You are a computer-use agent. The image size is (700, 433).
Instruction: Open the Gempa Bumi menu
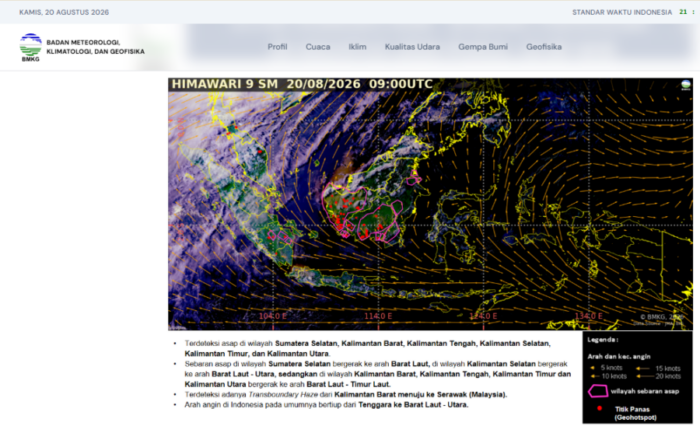pyautogui.click(x=483, y=47)
